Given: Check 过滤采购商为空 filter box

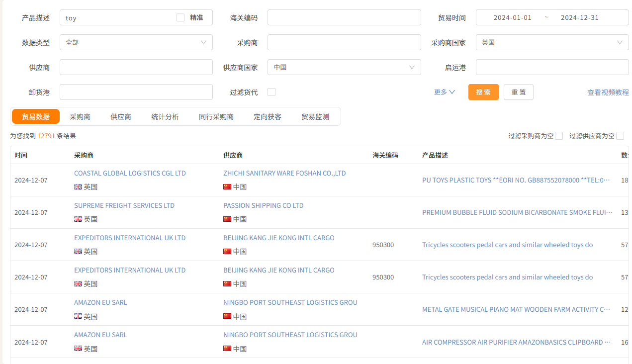Looking at the screenshot, I should 559,136.
